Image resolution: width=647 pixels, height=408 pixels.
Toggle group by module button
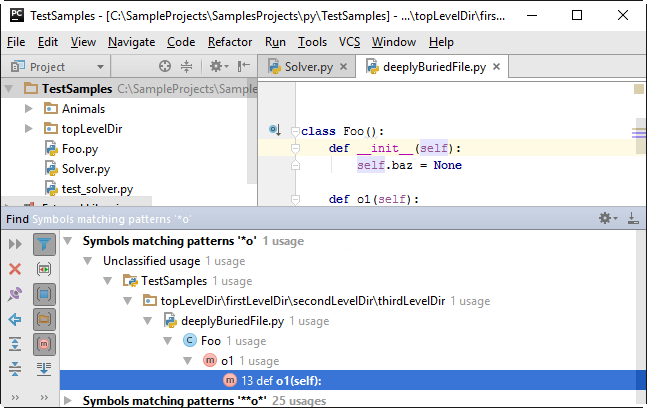[44, 294]
